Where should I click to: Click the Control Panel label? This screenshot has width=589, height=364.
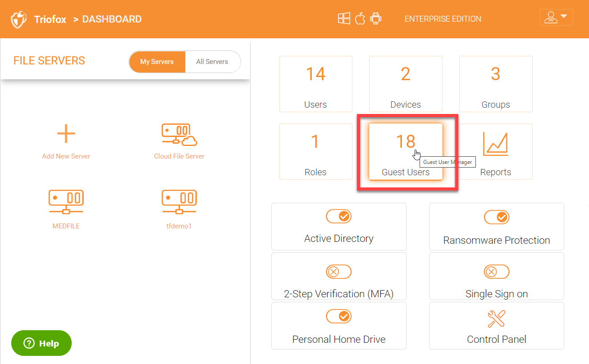[497, 339]
